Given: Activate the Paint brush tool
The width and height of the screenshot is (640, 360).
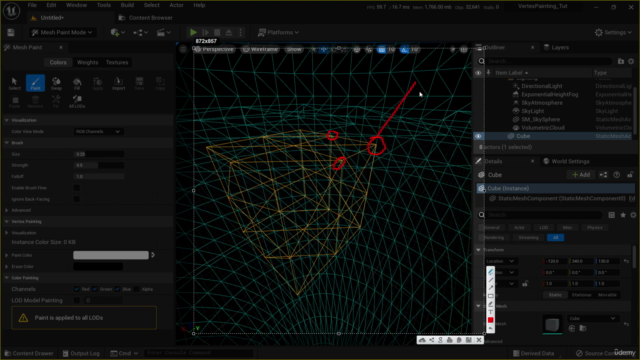Looking at the screenshot, I should tap(36, 83).
